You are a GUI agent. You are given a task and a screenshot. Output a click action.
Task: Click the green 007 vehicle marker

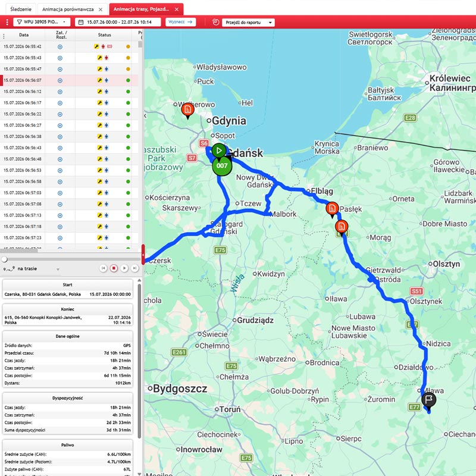[222, 166]
